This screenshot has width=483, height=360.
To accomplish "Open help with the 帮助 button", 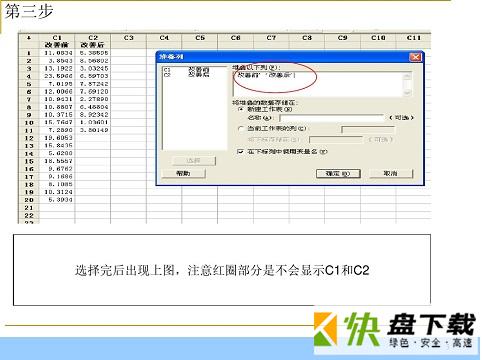I will [183, 173].
